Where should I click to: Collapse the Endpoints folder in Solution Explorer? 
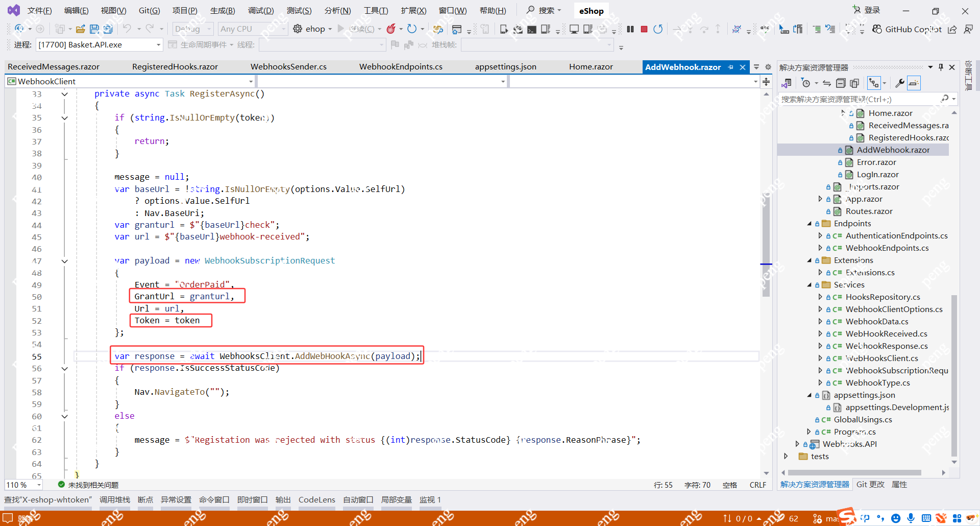(809, 224)
